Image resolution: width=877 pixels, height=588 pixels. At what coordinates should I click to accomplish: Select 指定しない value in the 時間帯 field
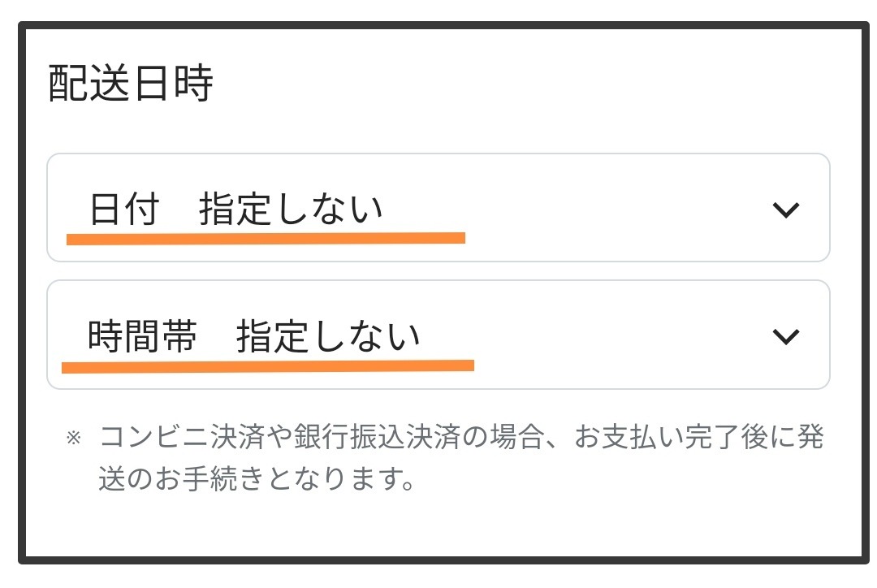pos(328,336)
